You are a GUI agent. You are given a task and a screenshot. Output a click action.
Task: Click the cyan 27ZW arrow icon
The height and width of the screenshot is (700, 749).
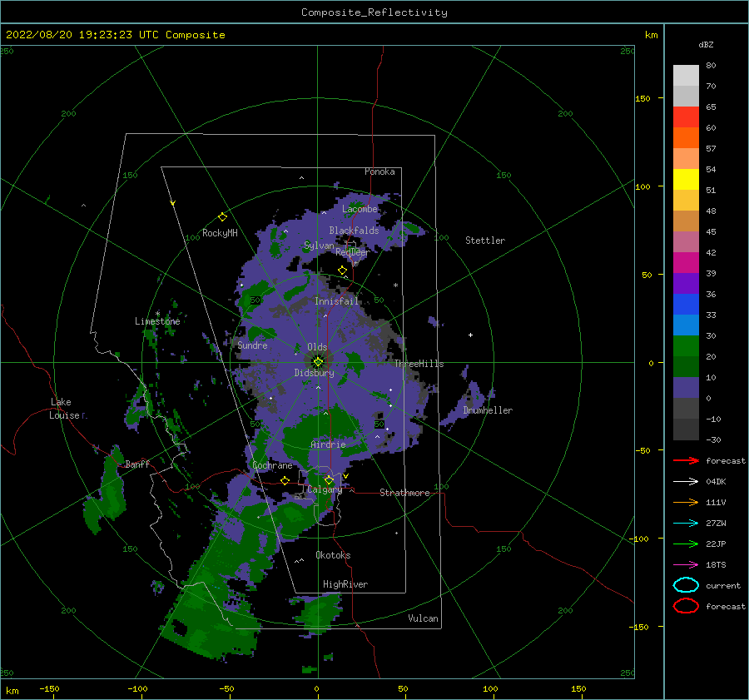click(x=686, y=524)
